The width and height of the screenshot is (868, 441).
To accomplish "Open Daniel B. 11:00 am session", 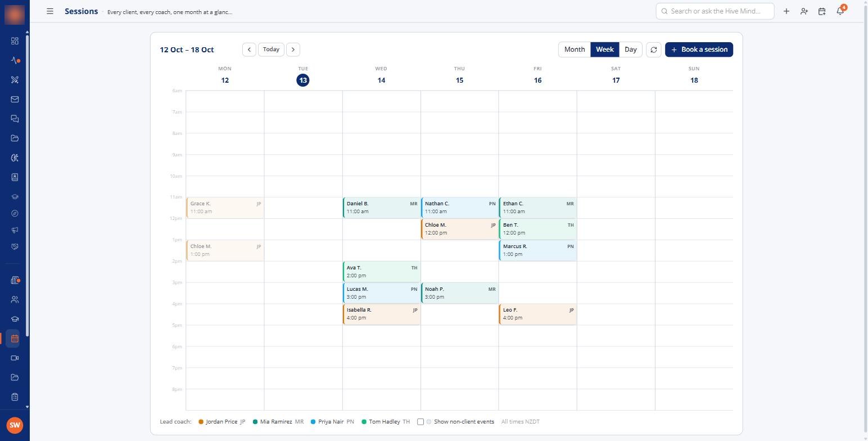I will (x=382, y=208).
